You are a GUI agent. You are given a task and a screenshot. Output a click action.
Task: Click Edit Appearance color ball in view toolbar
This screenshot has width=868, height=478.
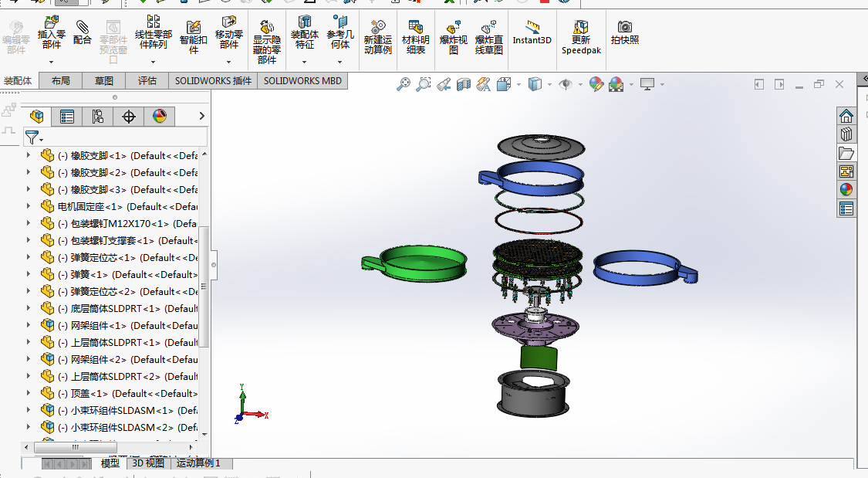click(x=596, y=84)
